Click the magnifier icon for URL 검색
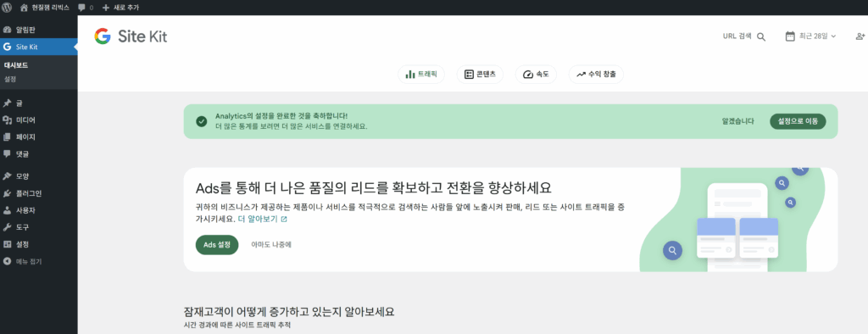 pyautogui.click(x=761, y=36)
